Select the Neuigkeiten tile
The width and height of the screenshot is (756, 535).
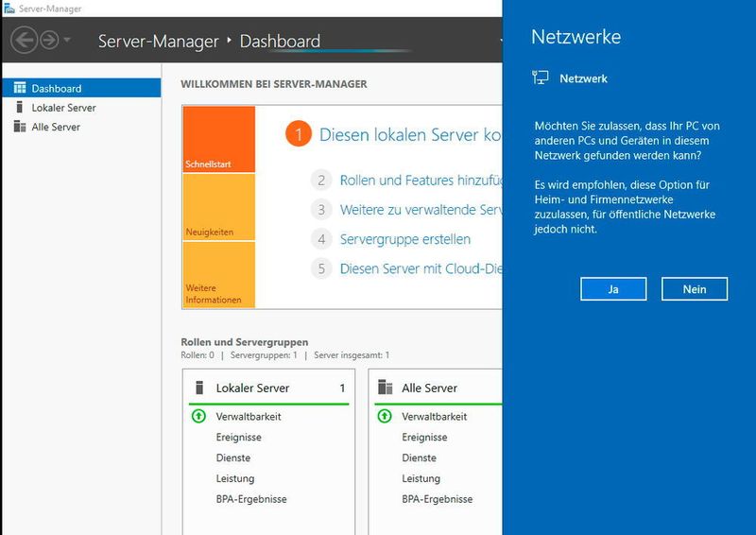coord(219,207)
